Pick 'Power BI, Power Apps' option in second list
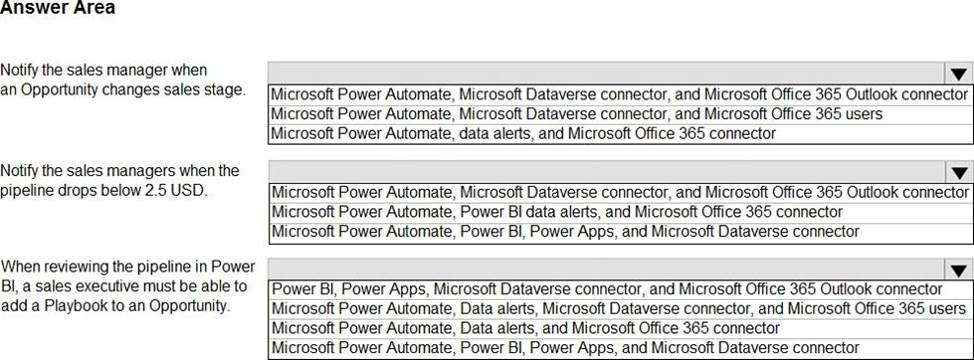 (621, 232)
